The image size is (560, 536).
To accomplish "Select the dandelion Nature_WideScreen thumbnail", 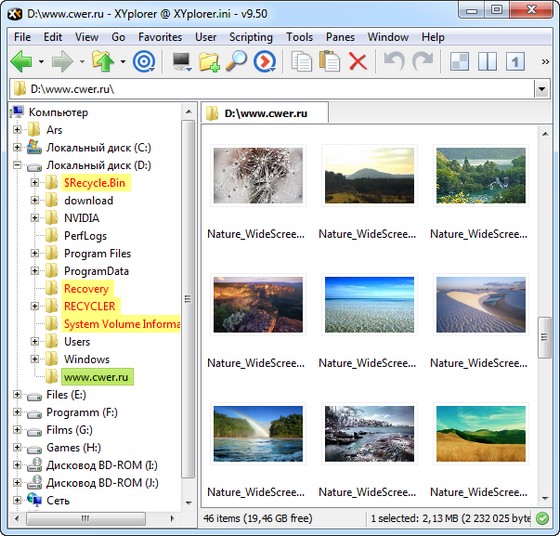I will [258, 175].
